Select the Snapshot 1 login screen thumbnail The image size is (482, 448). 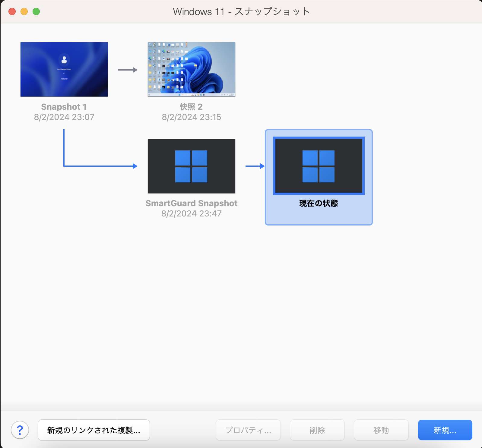pyautogui.click(x=64, y=69)
